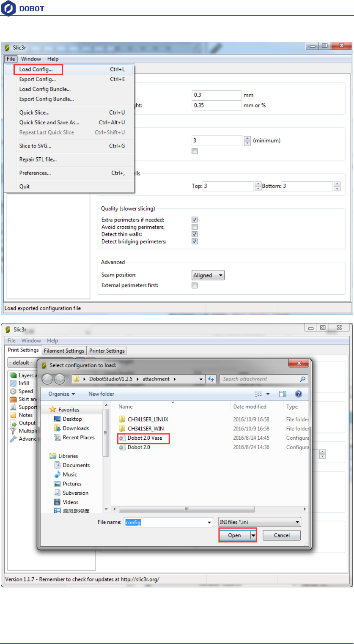Click the Videos library icon
The height and width of the screenshot is (644, 354).
pyautogui.click(x=58, y=502)
